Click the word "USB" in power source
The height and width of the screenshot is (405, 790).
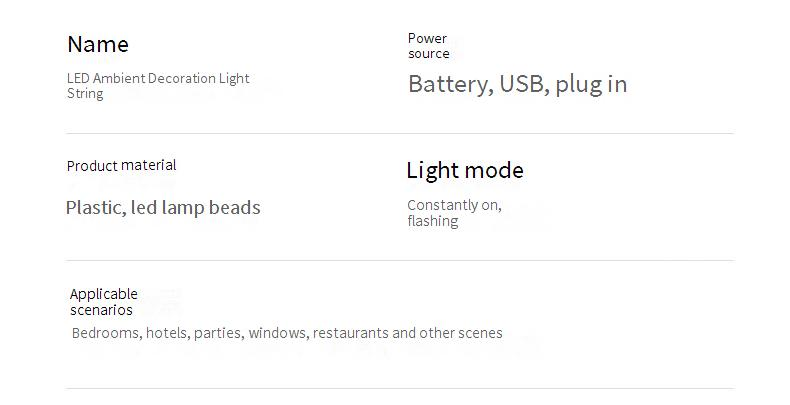(x=523, y=84)
